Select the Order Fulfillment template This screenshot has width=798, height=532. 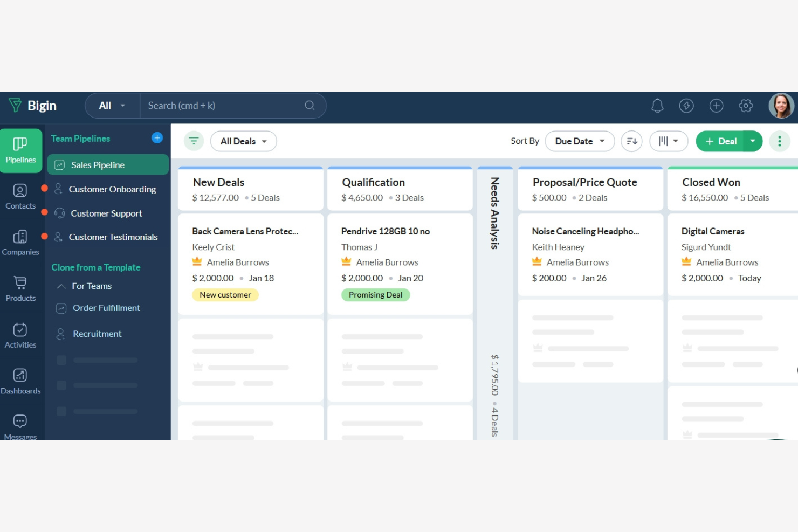106,308
